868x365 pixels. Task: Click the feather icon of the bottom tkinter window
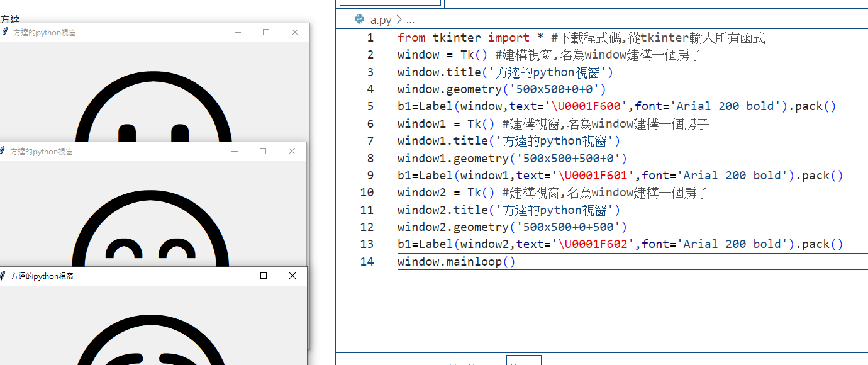3,276
